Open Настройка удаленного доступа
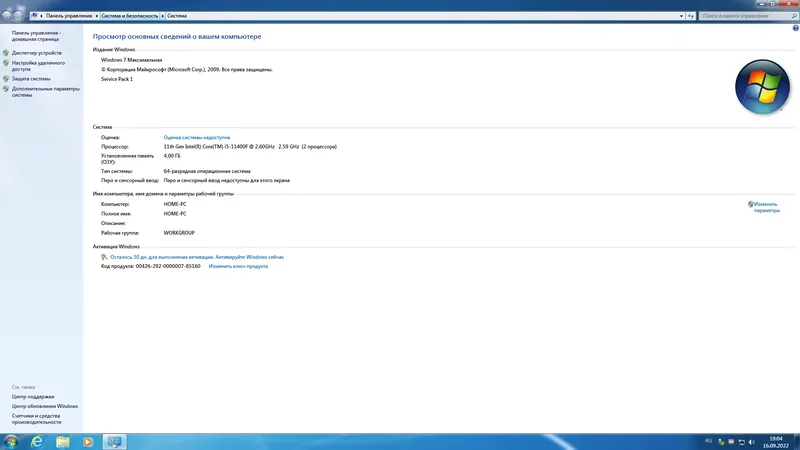This screenshot has height=450, width=800. click(38, 66)
